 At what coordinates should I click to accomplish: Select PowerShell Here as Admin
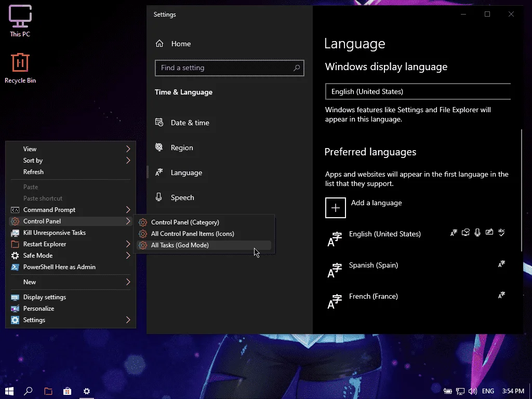(71, 267)
